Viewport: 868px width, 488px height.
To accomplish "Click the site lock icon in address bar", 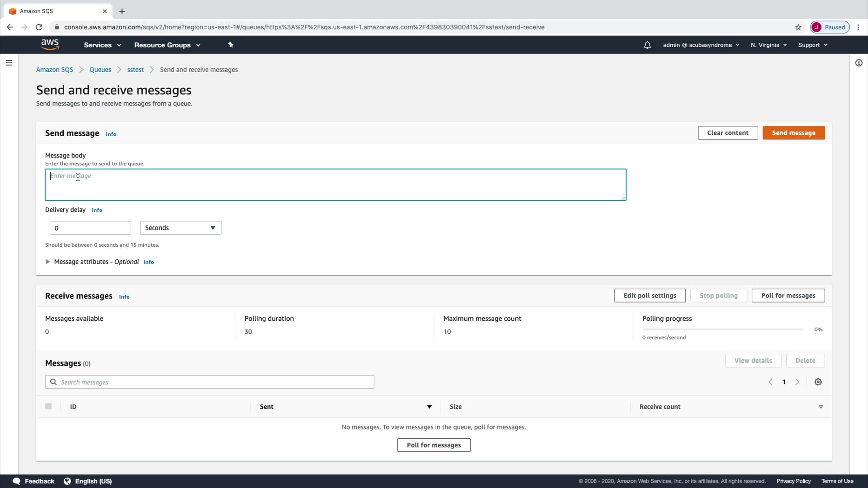I will [57, 27].
